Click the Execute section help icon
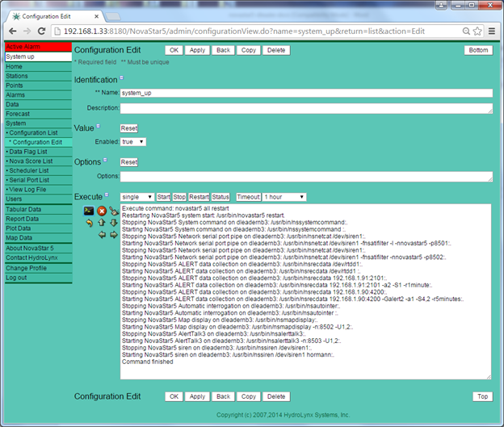 pos(107,195)
